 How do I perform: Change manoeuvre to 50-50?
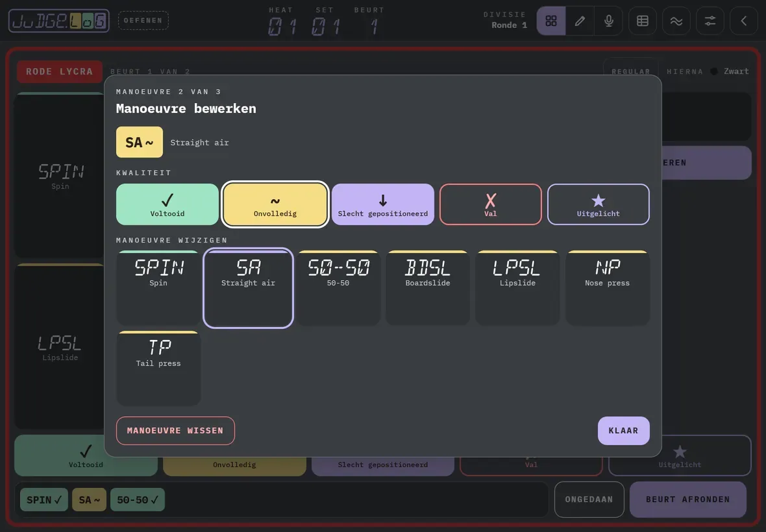pos(338,288)
